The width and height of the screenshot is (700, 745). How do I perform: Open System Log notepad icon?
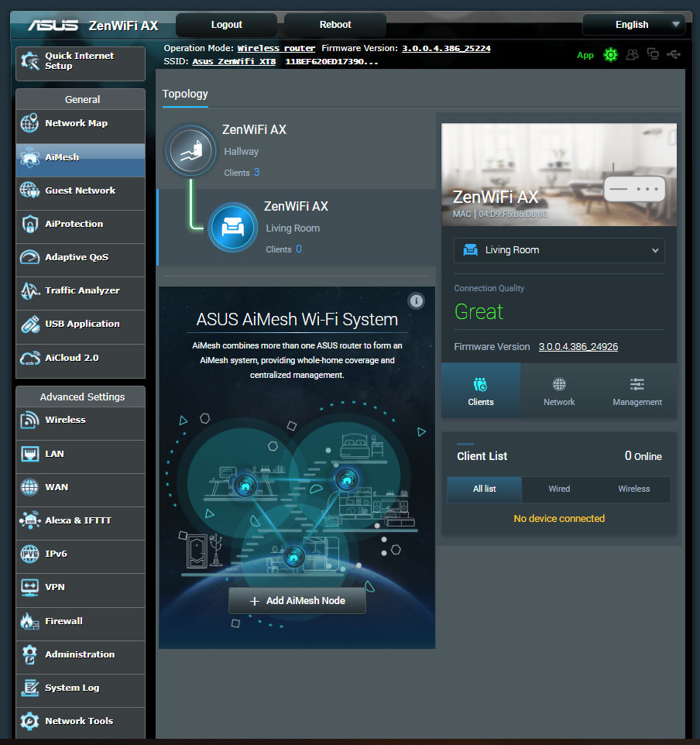click(x=29, y=688)
